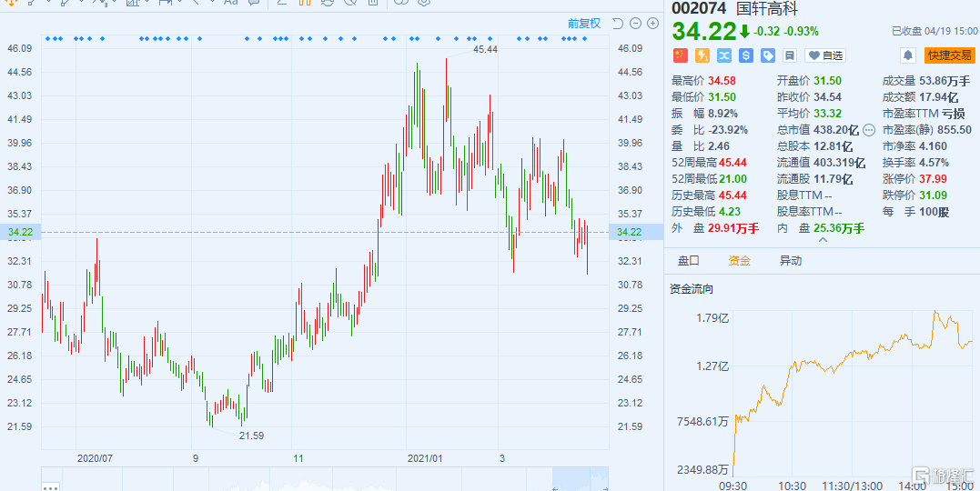Add stock to 自选 watchlist
Viewport: 980px width, 491px height.
[x=825, y=55]
